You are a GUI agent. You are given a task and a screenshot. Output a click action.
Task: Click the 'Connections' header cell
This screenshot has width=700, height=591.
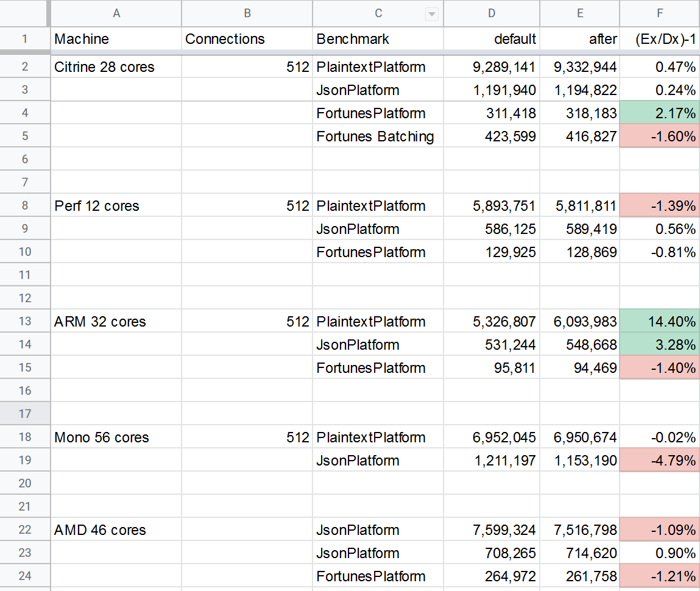[x=247, y=39]
